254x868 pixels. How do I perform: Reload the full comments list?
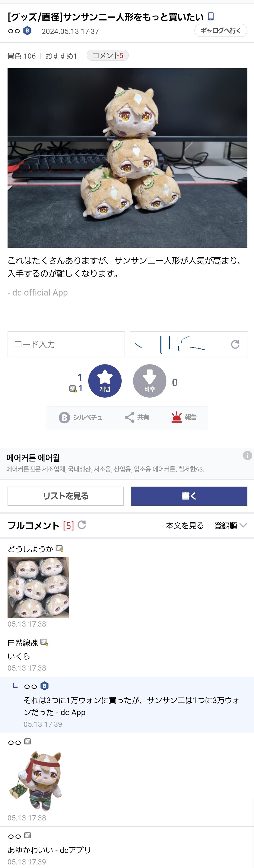[x=82, y=525]
